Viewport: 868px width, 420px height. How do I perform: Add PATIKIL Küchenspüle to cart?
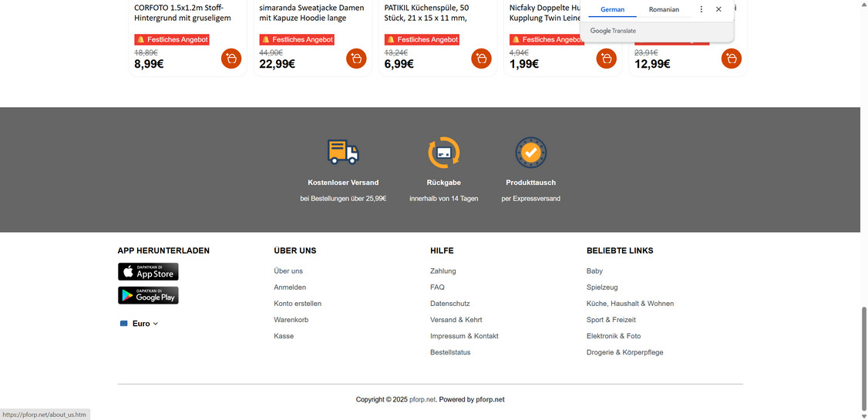pos(482,59)
